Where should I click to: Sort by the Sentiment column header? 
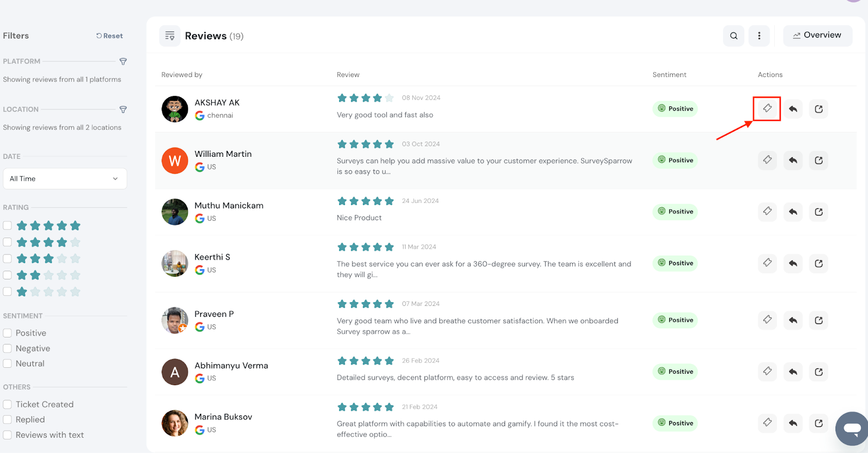(669, 75)
